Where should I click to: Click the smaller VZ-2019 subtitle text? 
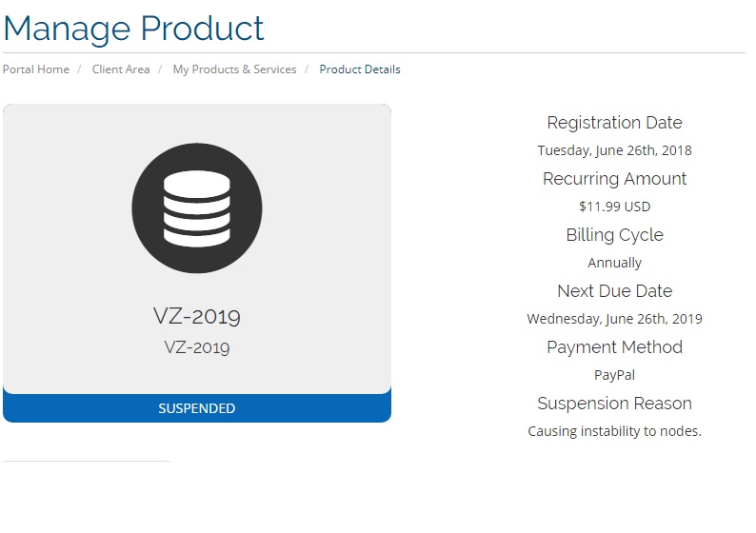[x=197, y=347]
